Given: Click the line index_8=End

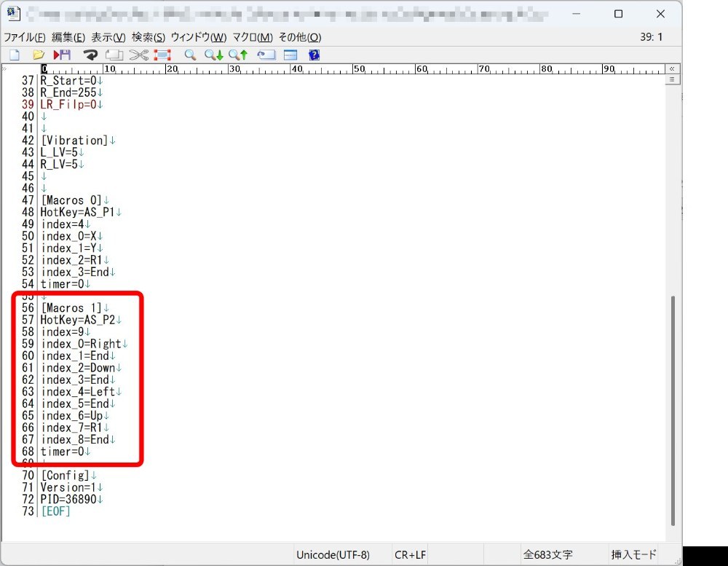Looking at the screenshot, I should pos(75,440).
